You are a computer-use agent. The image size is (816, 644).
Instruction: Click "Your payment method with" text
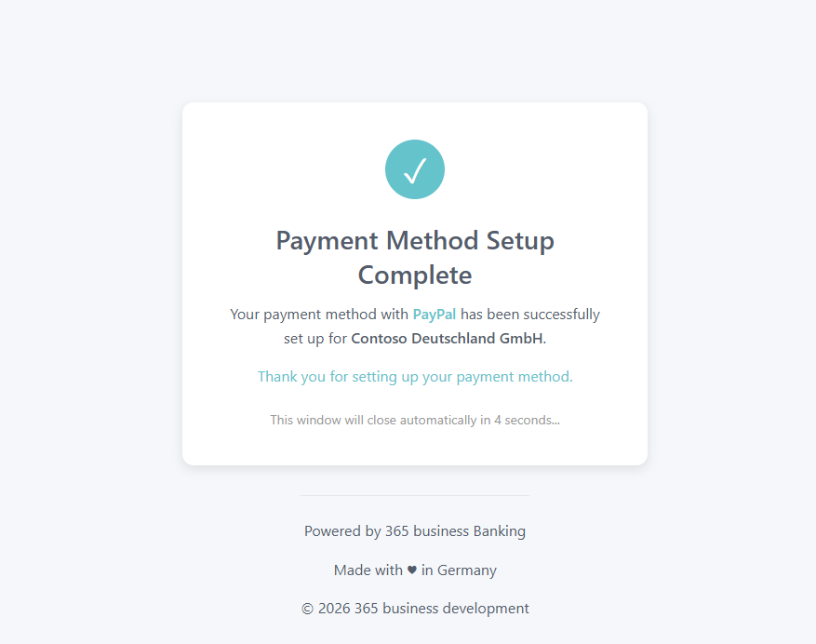319,315
